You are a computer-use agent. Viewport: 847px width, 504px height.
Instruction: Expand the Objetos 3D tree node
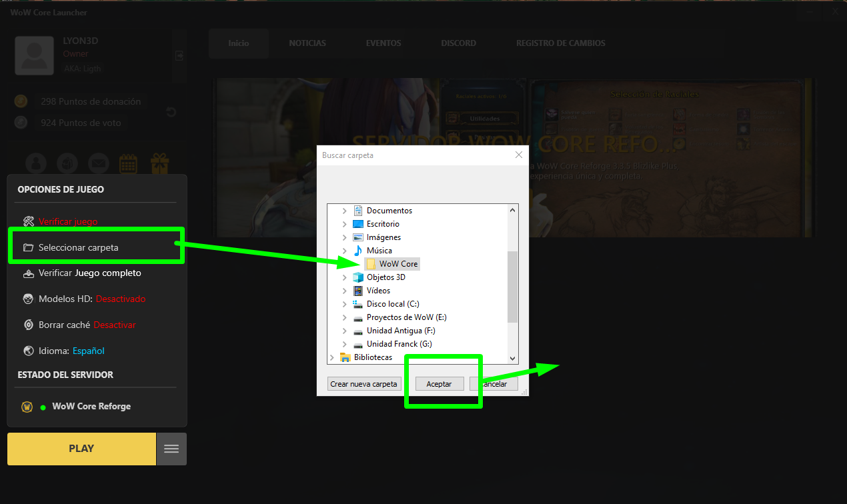click(x=344, y=277)
